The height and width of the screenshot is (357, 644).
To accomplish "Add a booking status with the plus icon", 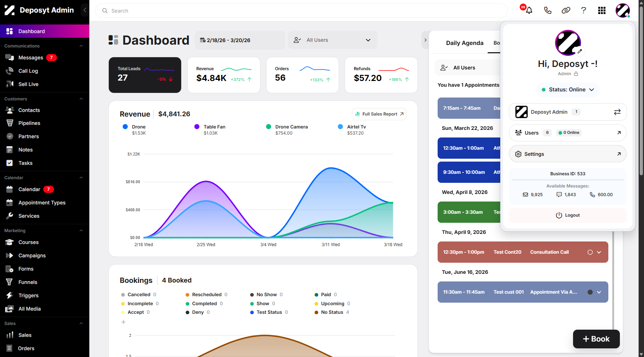I will pyautogui.click(x=123, y=322).
